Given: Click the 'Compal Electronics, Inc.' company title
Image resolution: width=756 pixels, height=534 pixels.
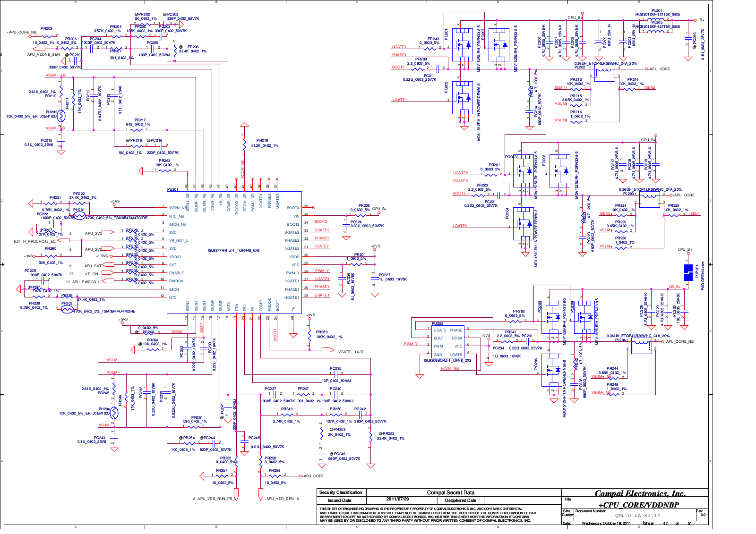Looking at the screenshot, I should tap(640, 494).
